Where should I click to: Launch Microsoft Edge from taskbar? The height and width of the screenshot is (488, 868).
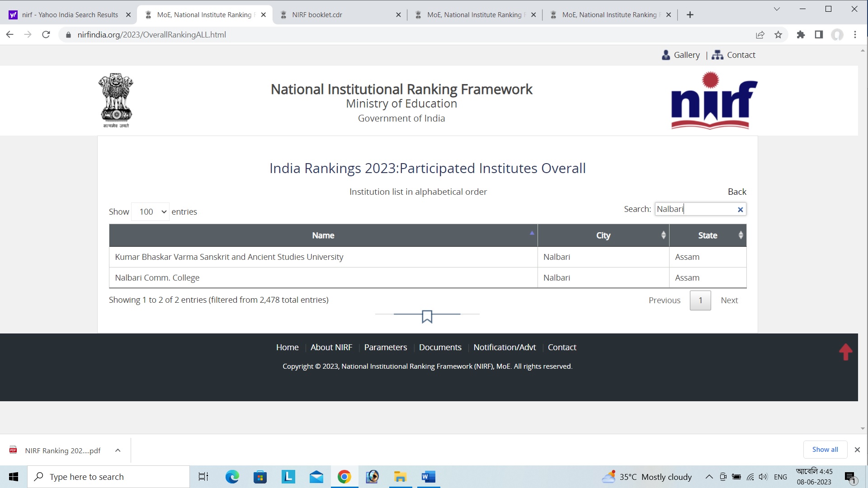point(232,477)
